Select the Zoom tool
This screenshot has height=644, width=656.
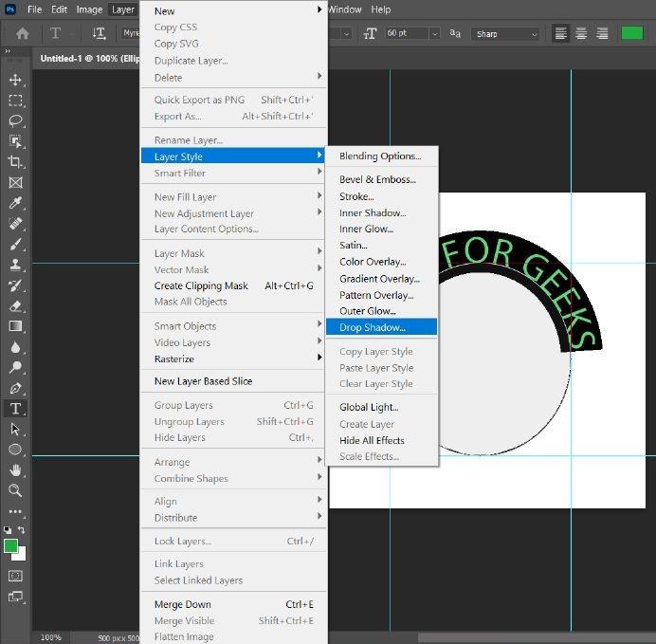click(15, 490)
